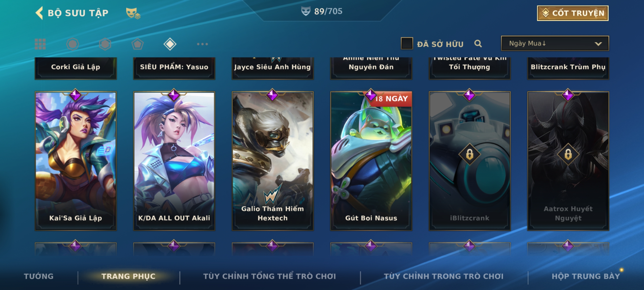
Task: Click the Ngày Mua dropdown chevron arrow
Action: tap(598, 44)
